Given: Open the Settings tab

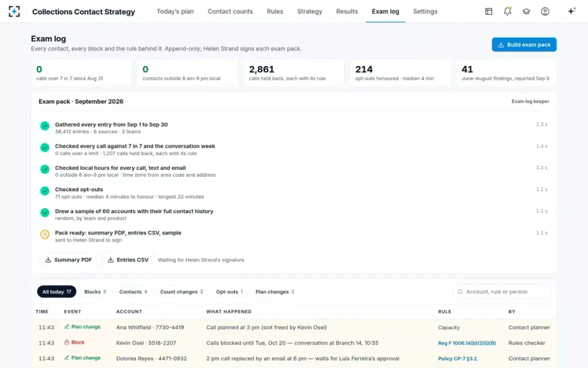Looking at the screenshot, I should pos(425,11).
